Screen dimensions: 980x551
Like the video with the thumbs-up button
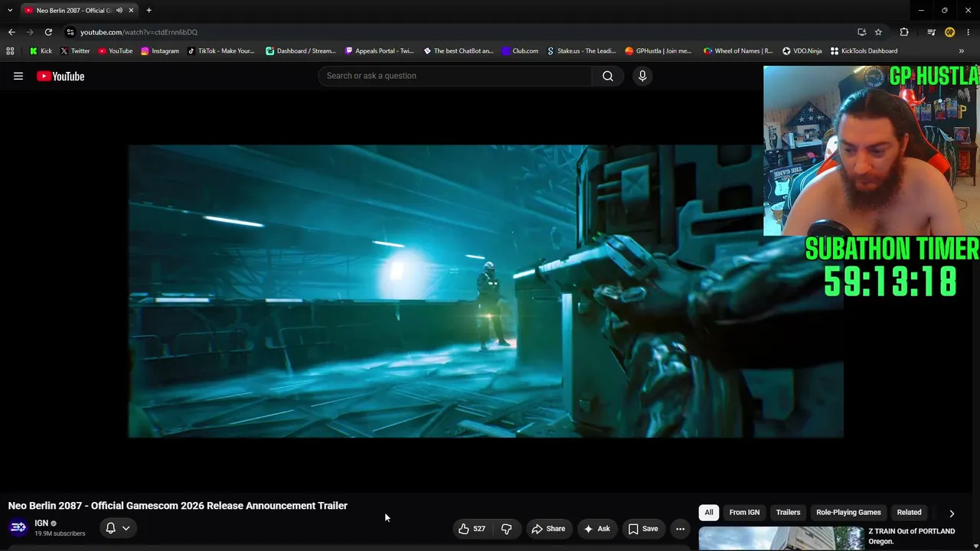pyautogui.click(x=472, y=529)
